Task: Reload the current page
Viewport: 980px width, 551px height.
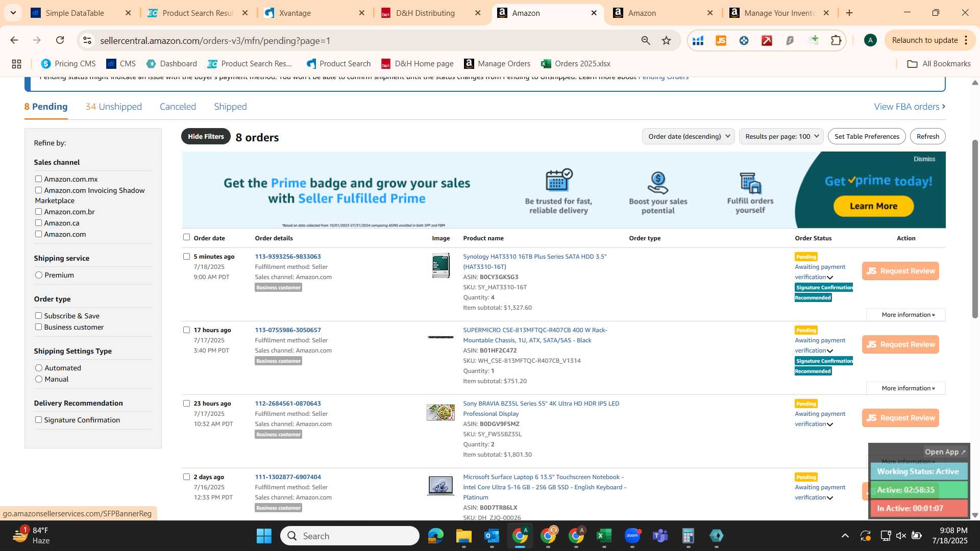Action: tap(60, 40)
